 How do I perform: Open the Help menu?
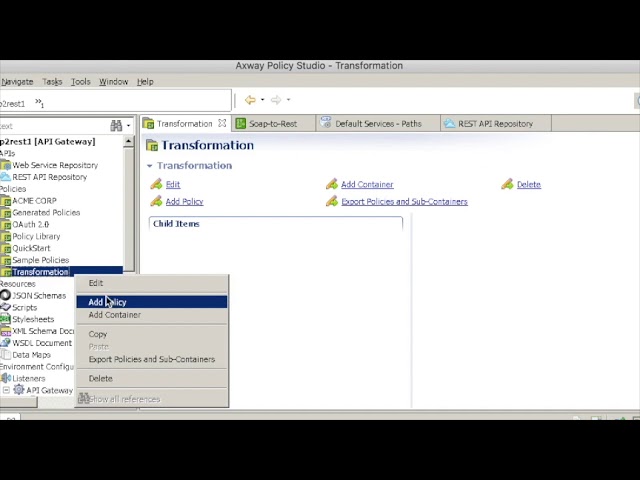(x=145, y=82)
